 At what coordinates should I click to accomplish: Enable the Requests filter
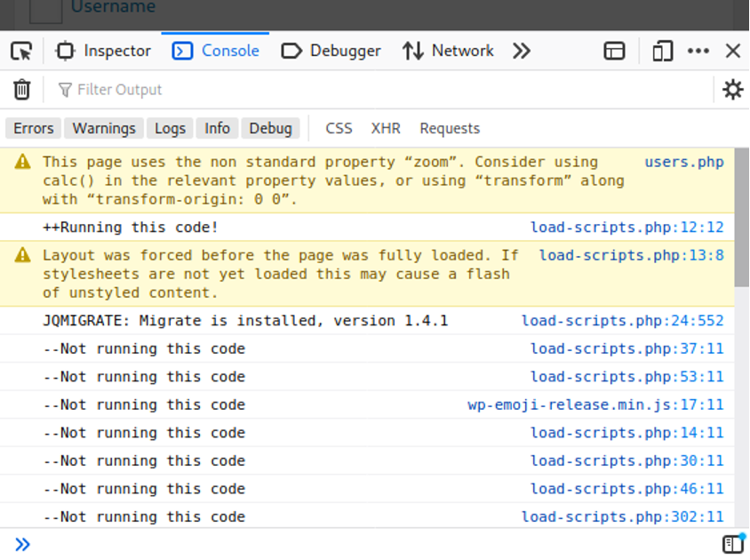450,128
